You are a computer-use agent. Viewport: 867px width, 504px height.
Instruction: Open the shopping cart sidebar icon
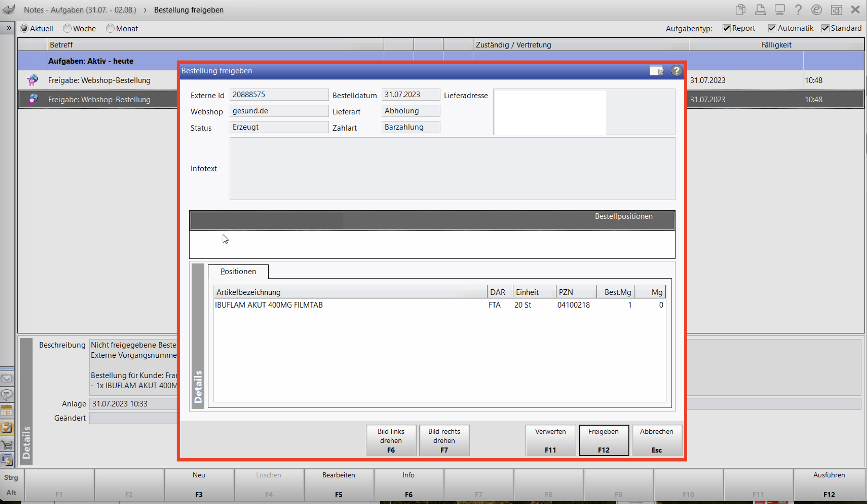(x=7, y=444)
